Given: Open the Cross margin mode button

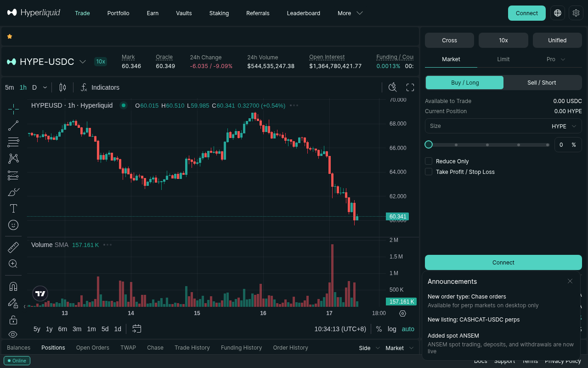Looking at the screenshot, I should coord(449,40).
